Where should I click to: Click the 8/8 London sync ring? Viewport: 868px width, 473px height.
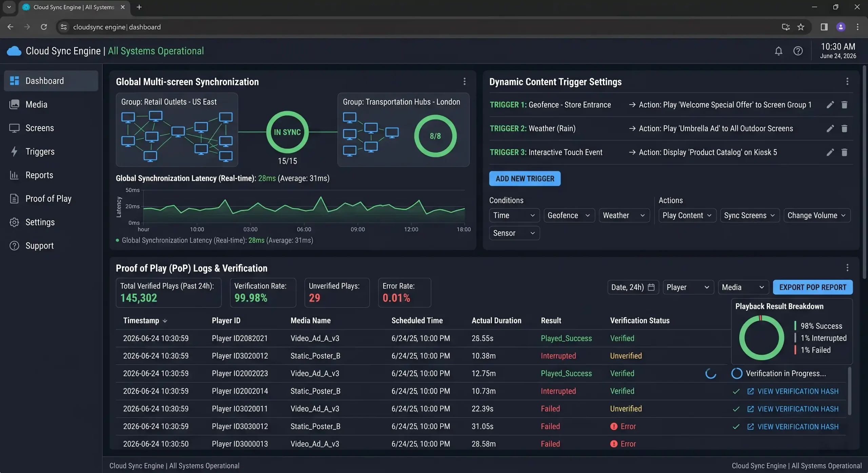click(435, 136)
